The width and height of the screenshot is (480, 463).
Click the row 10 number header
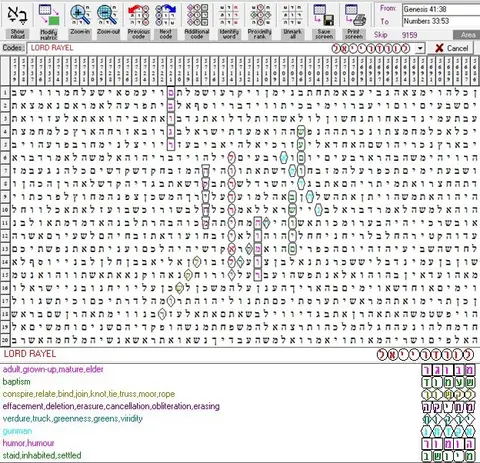coord(5,210)
